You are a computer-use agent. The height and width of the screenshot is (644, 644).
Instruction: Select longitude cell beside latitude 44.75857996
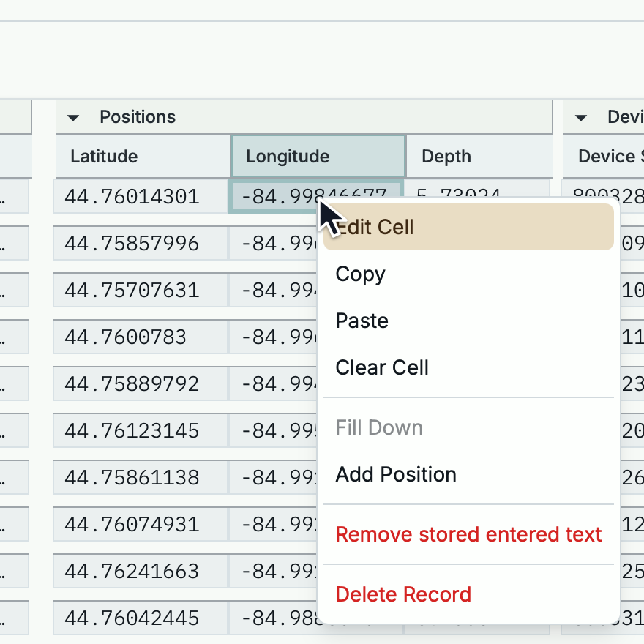pos(273,243)
